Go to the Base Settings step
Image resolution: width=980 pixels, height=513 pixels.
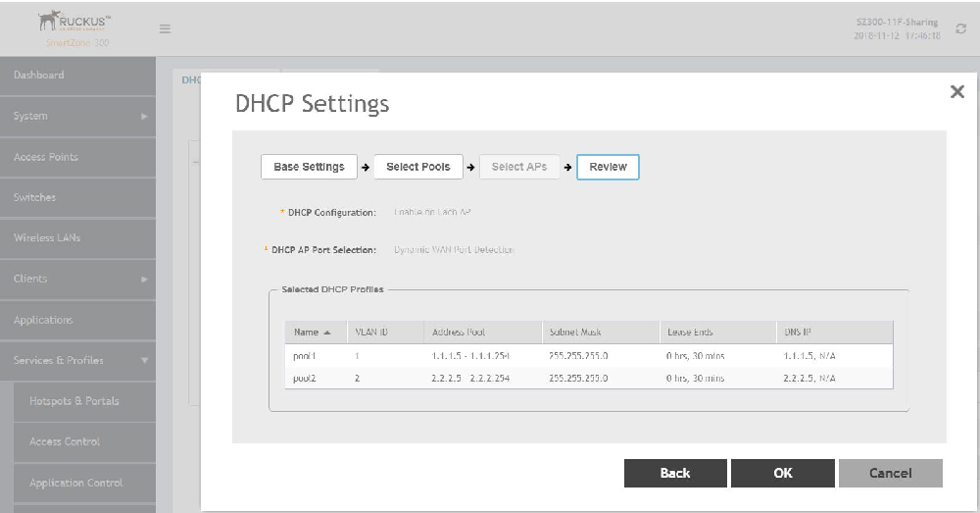point(309,167)
